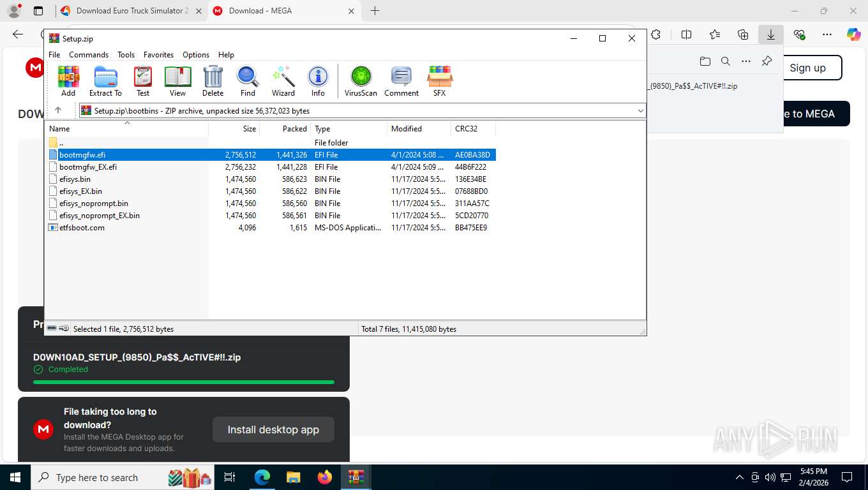The image size is (868, 490).
Task: Open browser tab actions menu
Action: (38, 11)
